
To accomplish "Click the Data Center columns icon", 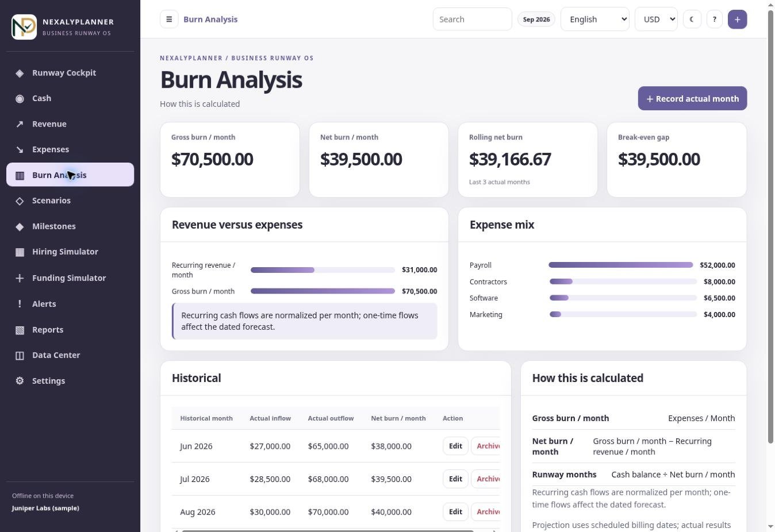I will coord(20,355).
